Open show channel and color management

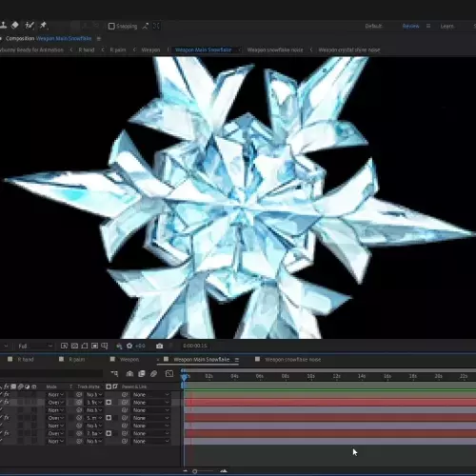pyautogui.click(x=119, y=346)
